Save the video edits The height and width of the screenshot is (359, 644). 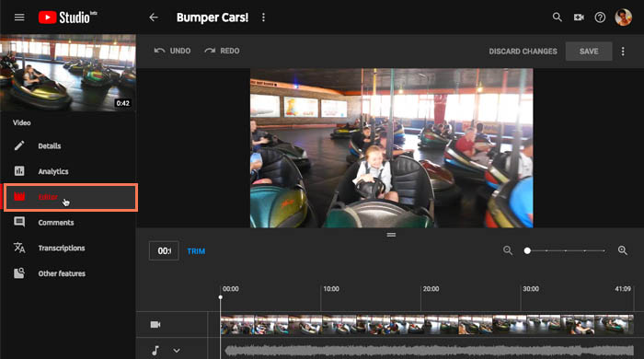[x=589, y=52]
